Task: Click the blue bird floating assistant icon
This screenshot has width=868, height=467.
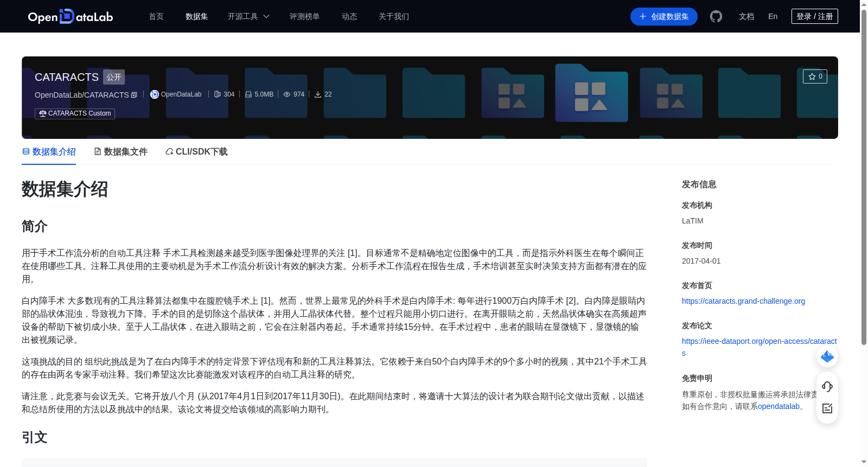Action: (827, 356)
